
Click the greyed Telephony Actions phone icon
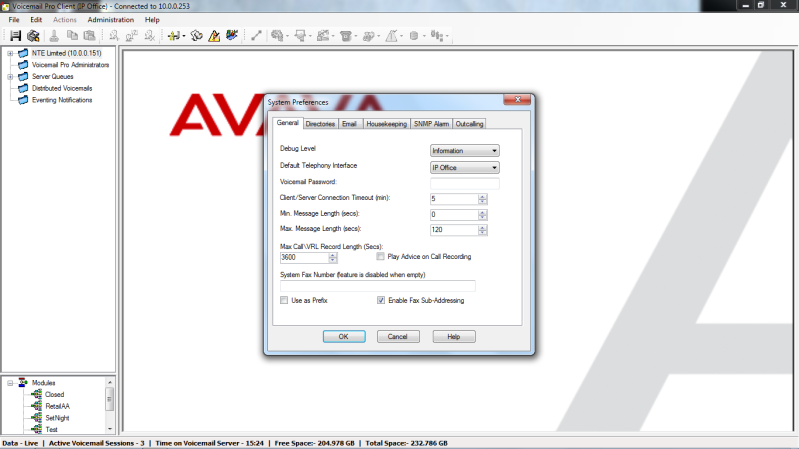346,36
